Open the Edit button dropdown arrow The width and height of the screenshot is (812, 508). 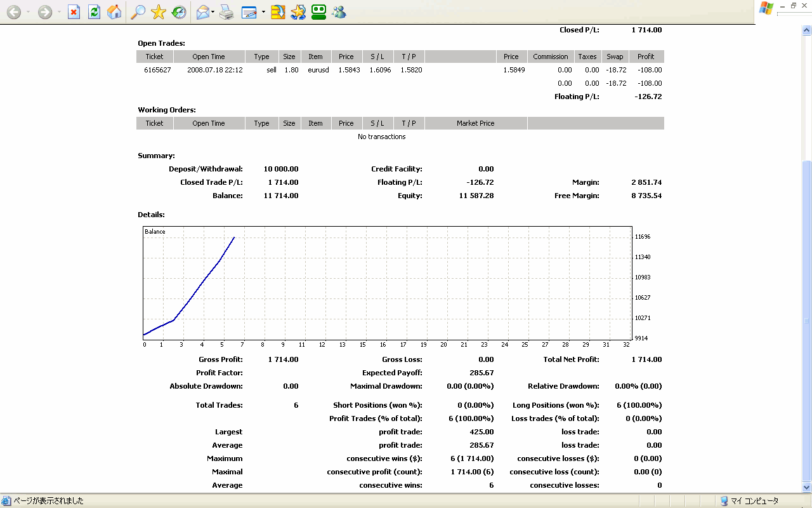(x=263, y=12)
